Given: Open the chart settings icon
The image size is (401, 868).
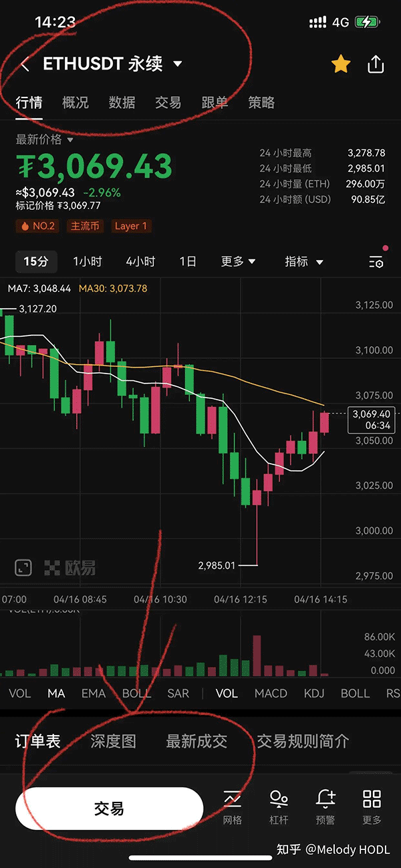Looking at the screenshot, I should coord(376,262).
